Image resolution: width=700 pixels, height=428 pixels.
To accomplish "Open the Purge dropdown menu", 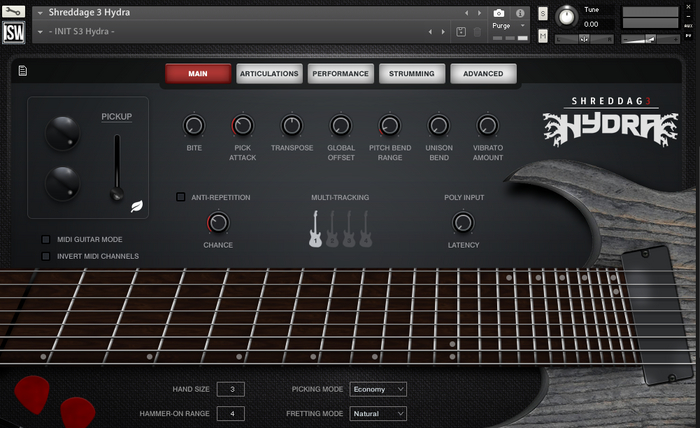I will point(508,26).
